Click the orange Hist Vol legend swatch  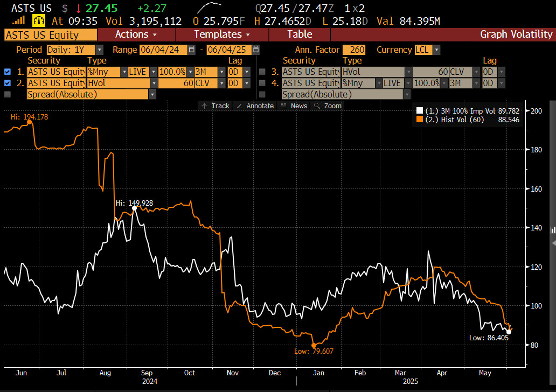tap(420, 120)
